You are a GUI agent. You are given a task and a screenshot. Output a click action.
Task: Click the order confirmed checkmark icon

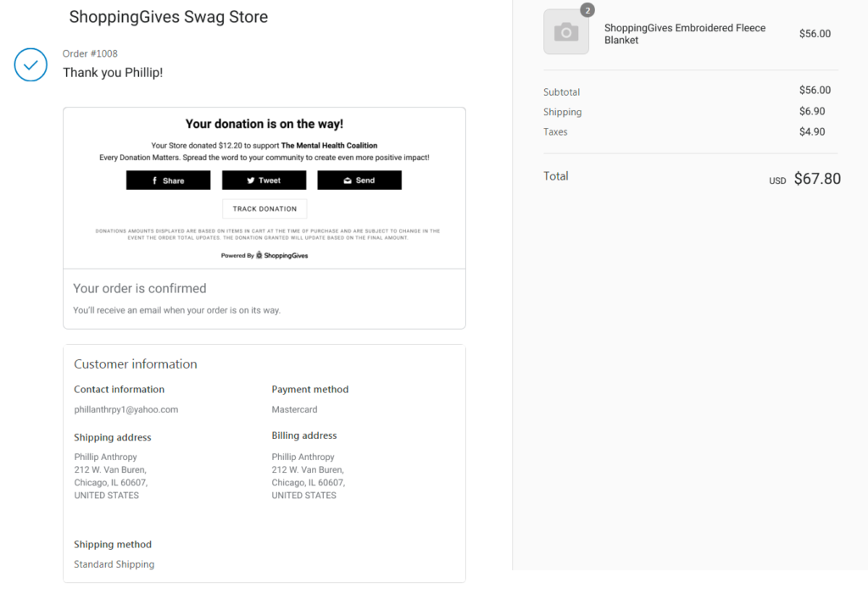tap(31, 64)
